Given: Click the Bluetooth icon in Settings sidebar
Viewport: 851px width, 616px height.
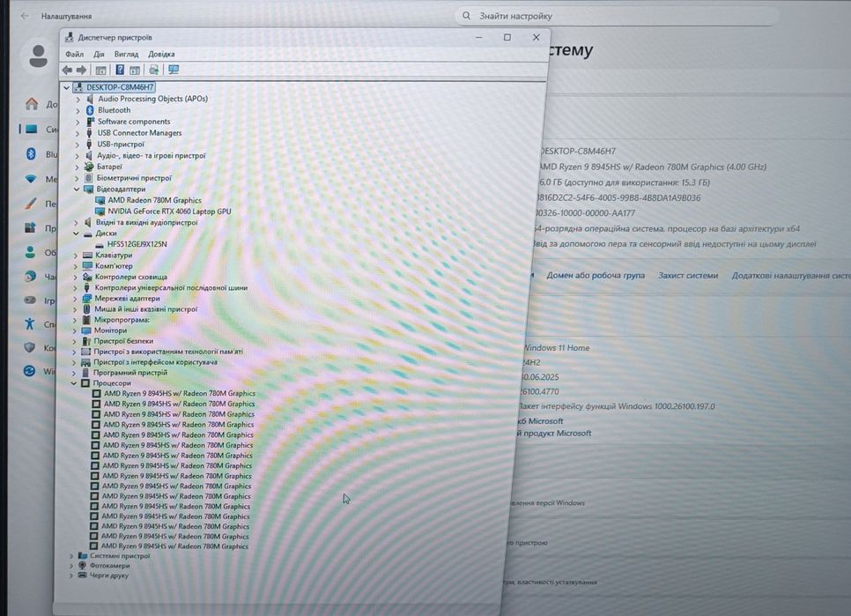Looking at the screenshot, I should 31,154.
